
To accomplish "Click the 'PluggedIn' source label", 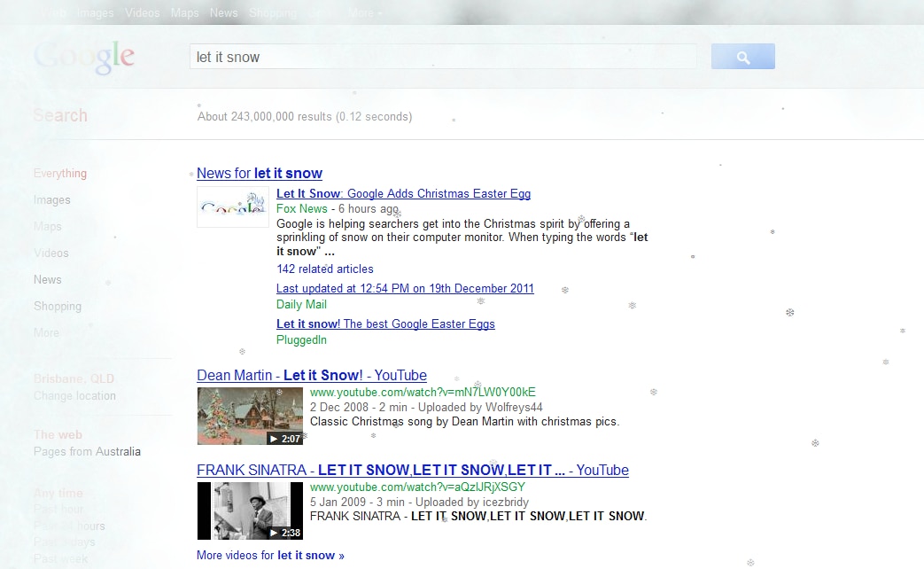I will click(301, 339).
